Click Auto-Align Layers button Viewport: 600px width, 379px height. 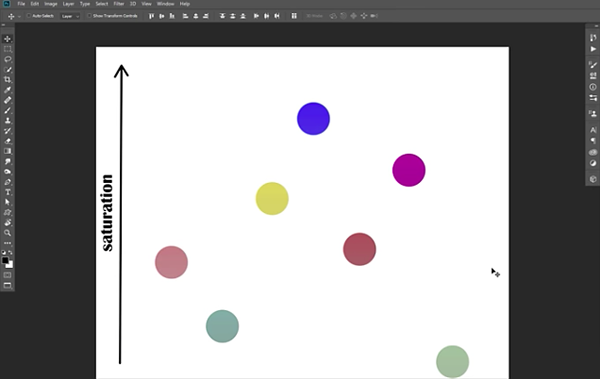pyautogui.click(x=294, y=16)
